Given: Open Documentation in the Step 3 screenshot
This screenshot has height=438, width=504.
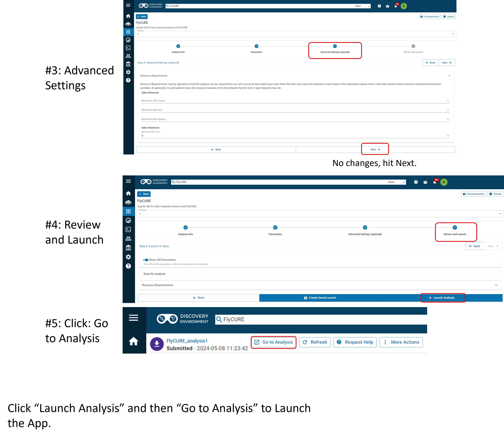Looking at the screenshot, I should (x=430, y=17).
